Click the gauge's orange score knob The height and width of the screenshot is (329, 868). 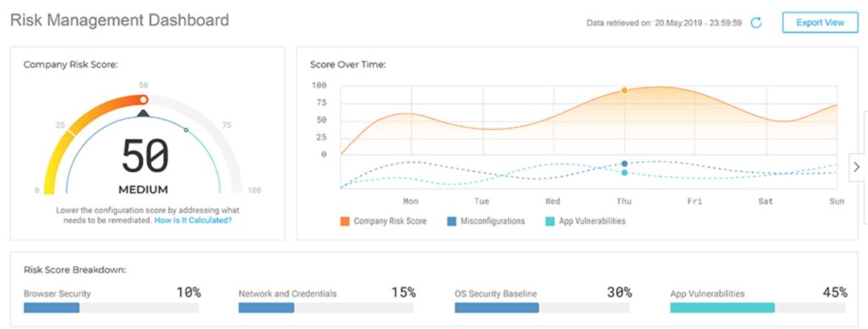point(143,100)
